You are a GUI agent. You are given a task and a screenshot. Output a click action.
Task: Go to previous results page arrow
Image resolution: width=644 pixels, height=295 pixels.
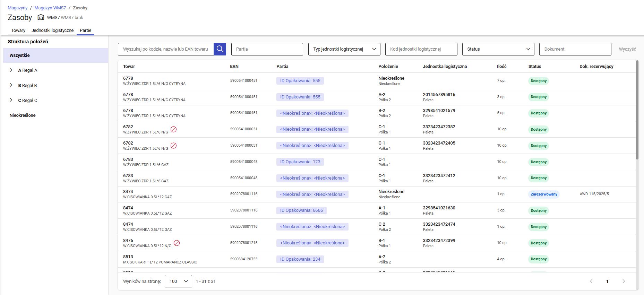pos(591,281)
